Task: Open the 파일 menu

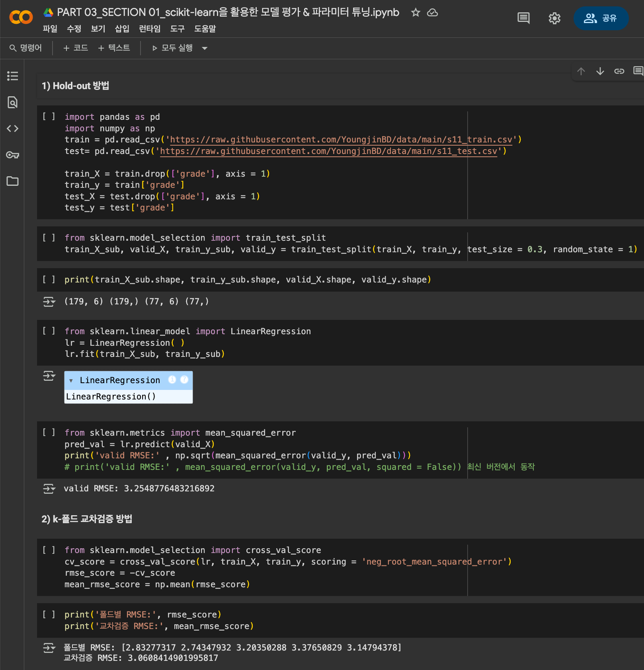Action: pyautogui.click(x=50, y=29)
